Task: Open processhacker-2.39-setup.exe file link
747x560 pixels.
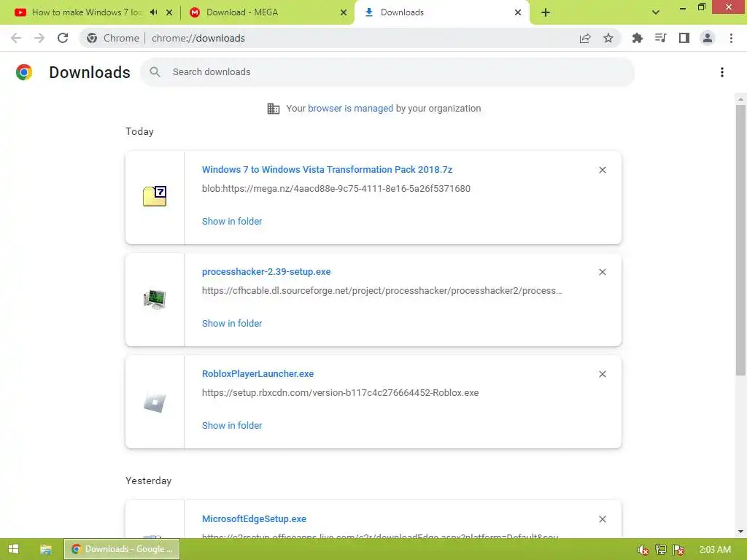Action: 266,272
